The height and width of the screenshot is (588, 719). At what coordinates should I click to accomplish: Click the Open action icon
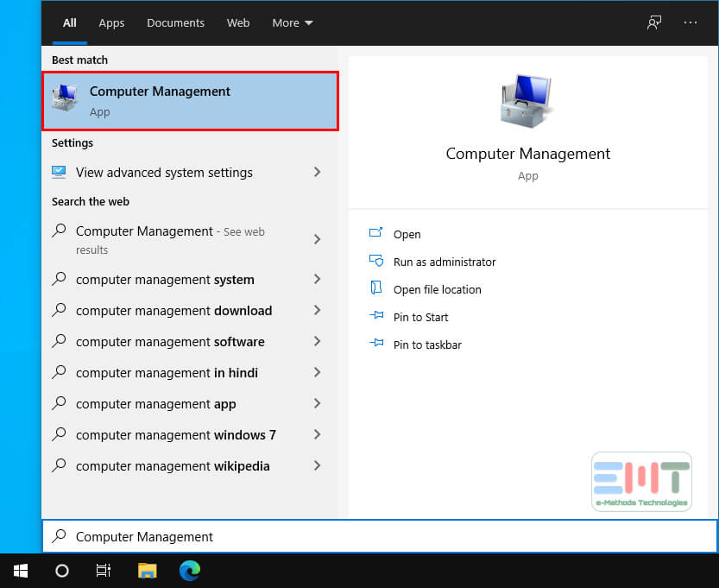376,232
